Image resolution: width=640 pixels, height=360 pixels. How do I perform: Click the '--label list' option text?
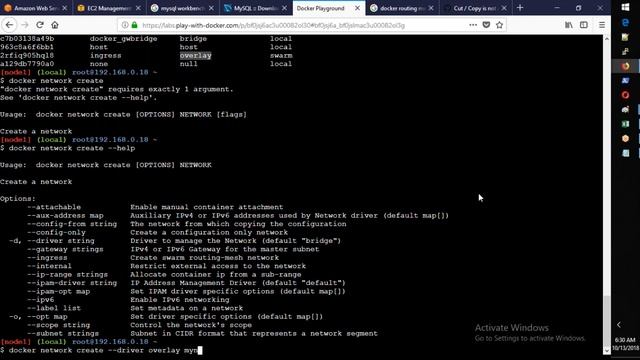[x=54, y=308]
